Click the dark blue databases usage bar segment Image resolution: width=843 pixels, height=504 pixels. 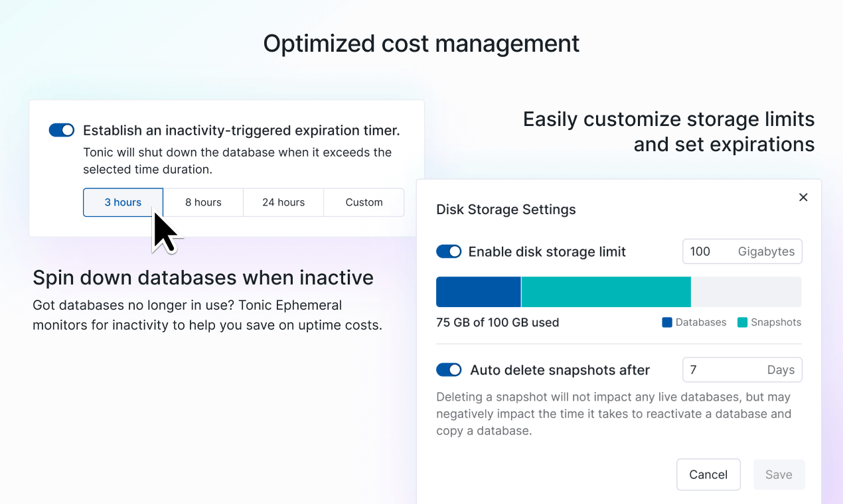pyautogui.click(x=479, y=292)
